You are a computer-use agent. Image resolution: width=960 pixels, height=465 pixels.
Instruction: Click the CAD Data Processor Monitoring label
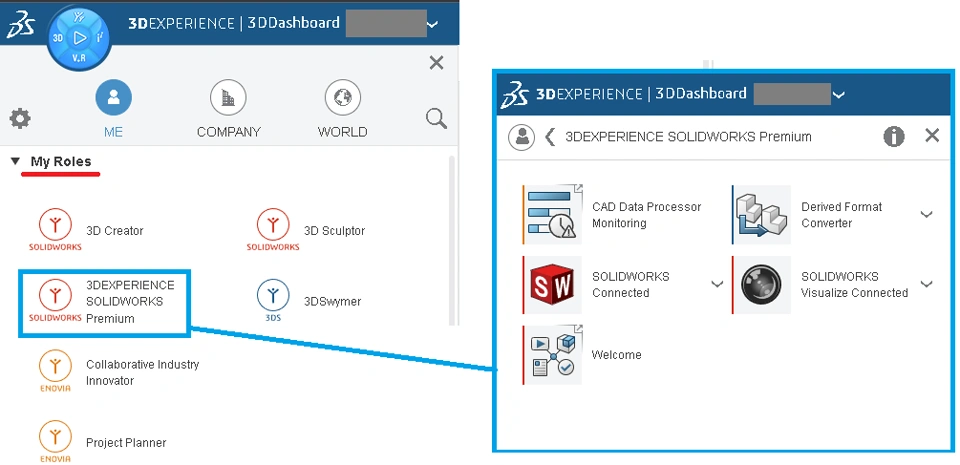(647, 215)
